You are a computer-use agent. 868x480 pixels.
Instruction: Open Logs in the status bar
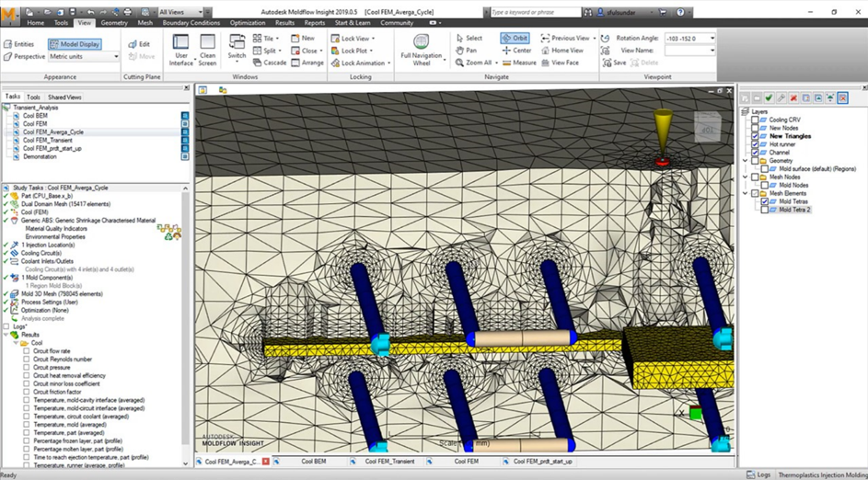tap(758, 474)
